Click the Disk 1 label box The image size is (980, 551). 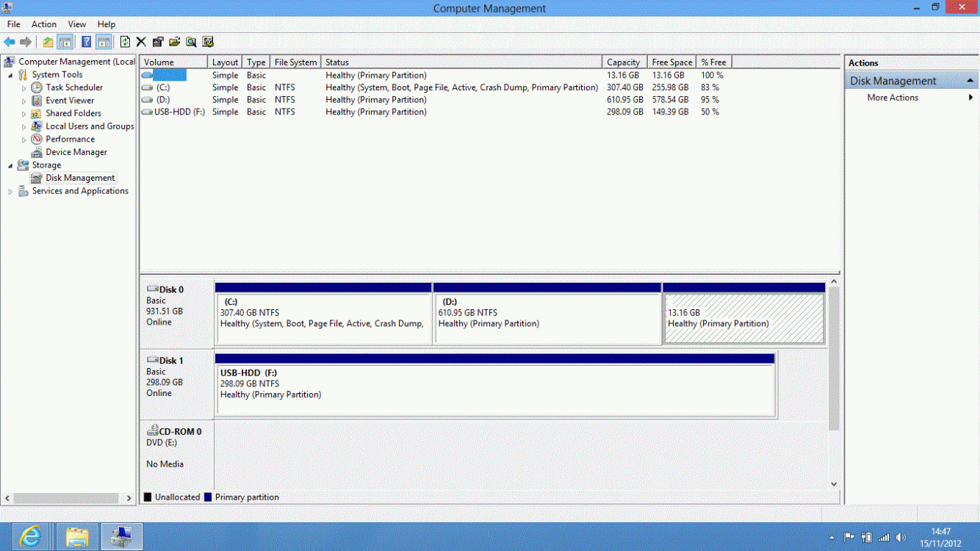[177, 384]
